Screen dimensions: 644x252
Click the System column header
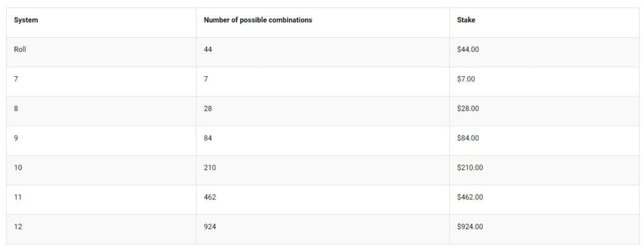pos(26,20)
